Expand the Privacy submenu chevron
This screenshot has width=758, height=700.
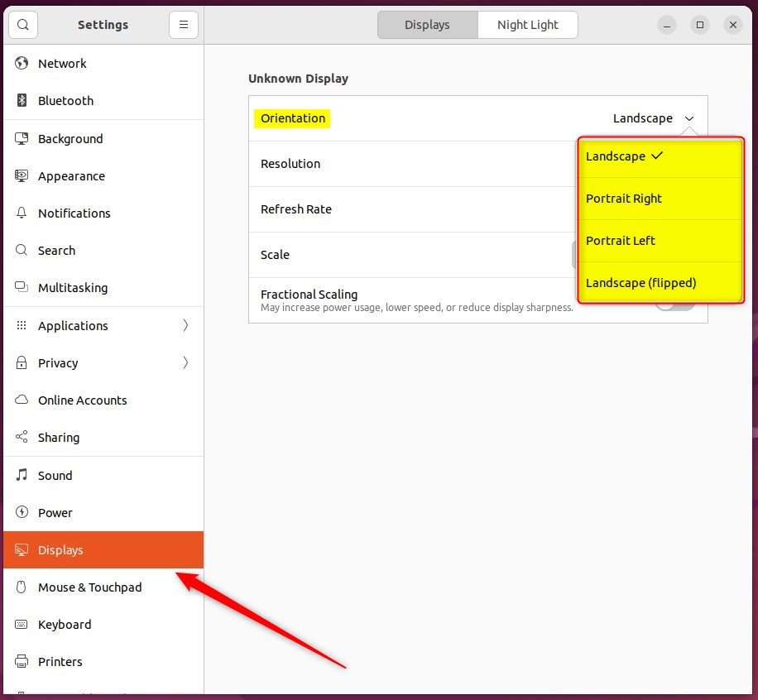(x=185, y=362)
